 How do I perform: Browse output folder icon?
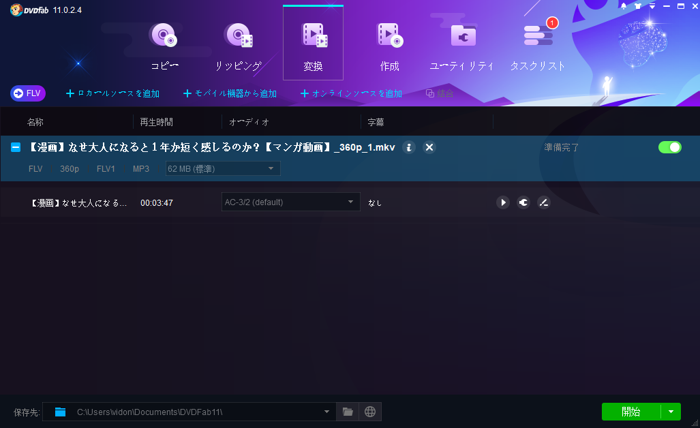pos(347,411)
